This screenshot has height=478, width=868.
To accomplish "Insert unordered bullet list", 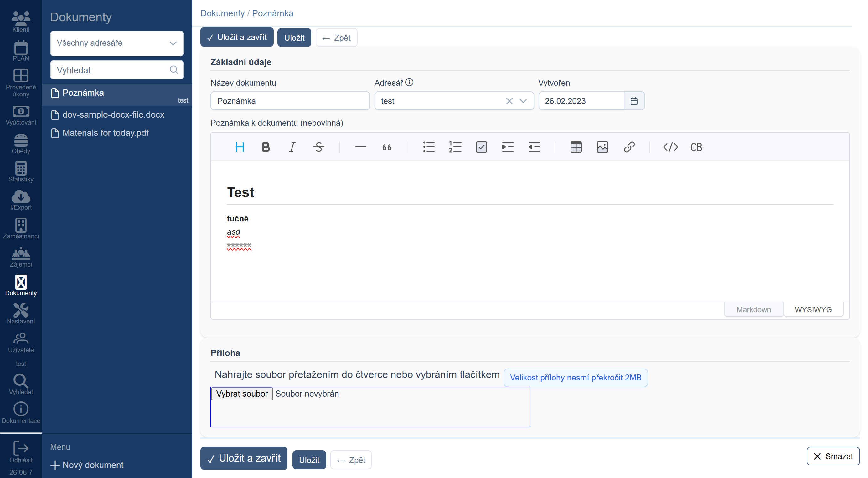I will click(429, 147).
